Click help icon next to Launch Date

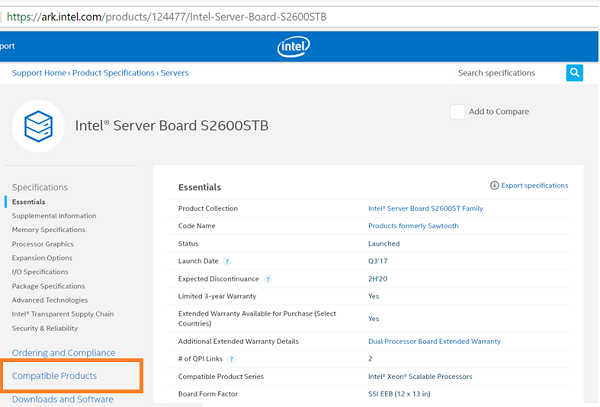point(227,260)
